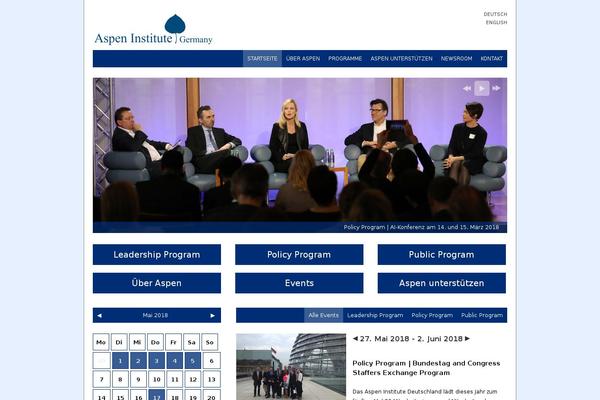Select day 1 in the calendar
Viewport: 600px width, 400px height.
(x=120, y=361)
